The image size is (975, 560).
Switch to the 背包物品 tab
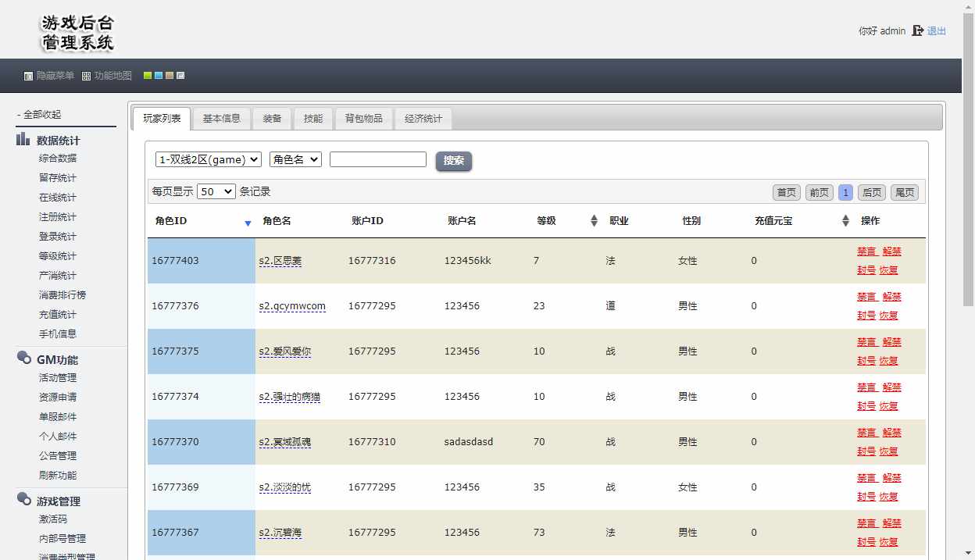364,119
